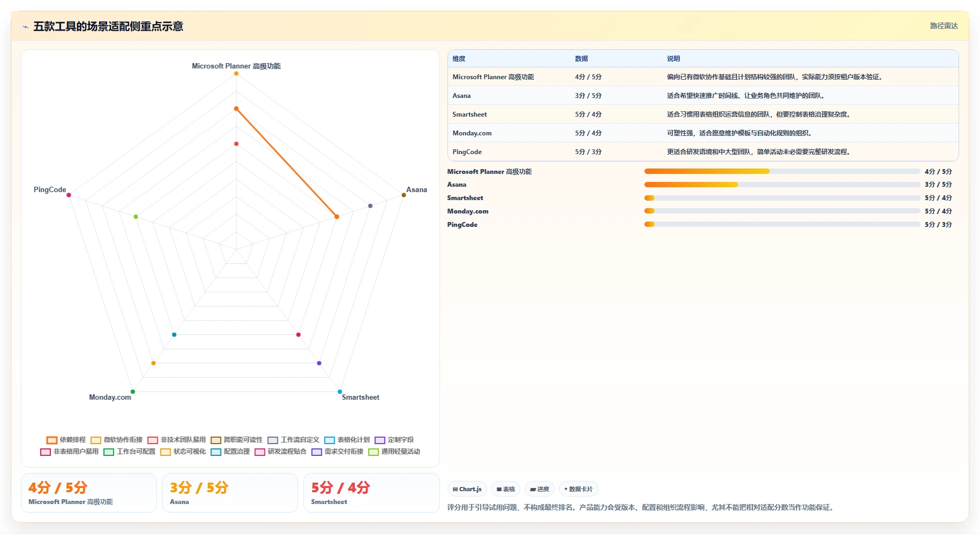Click the PingCode progress bar
Viewport: 980px width, 534px height.
[782, 224]
